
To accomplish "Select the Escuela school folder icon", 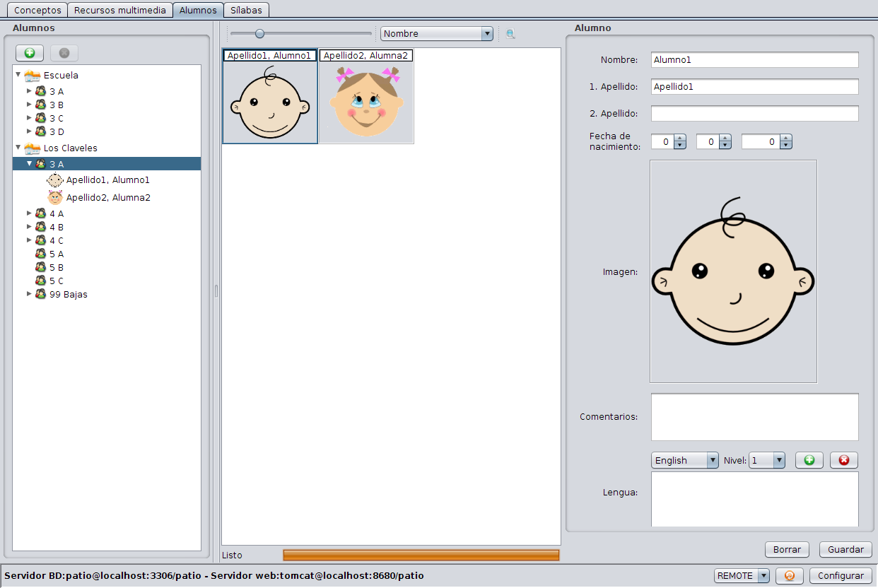I will [x=33, y=75].
